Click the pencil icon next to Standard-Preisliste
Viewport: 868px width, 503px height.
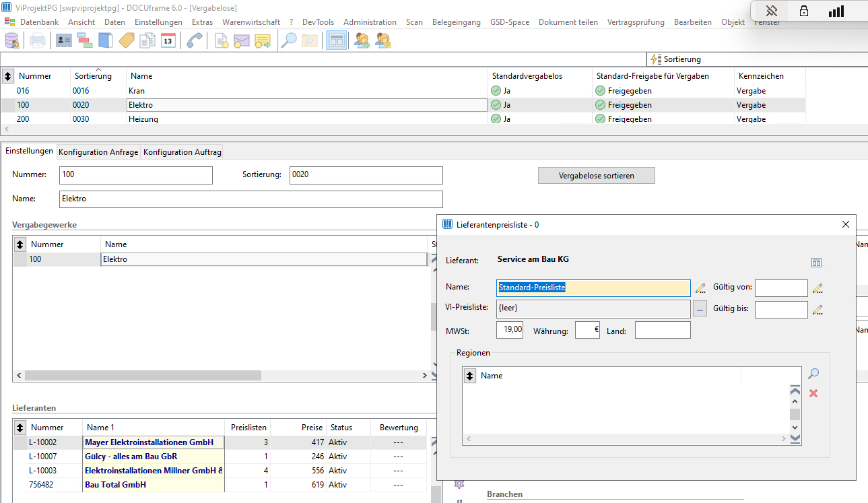[700, 288]
